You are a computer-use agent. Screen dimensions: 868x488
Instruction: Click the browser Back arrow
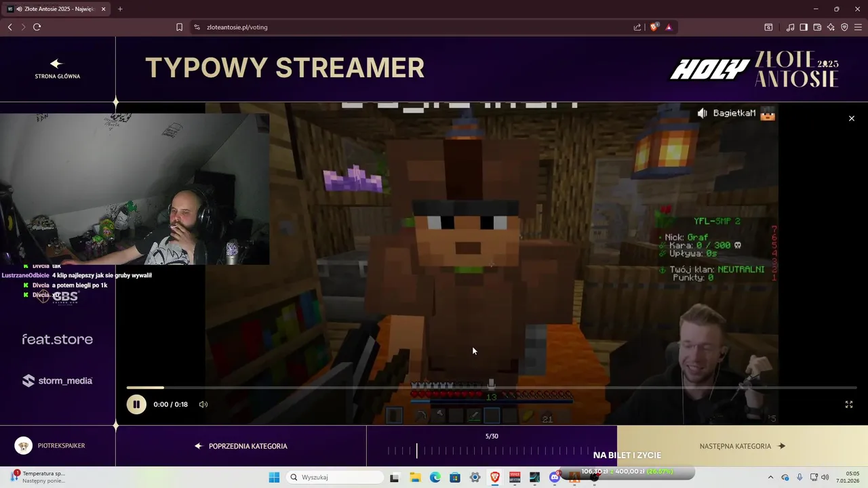[x=9, y=27]
